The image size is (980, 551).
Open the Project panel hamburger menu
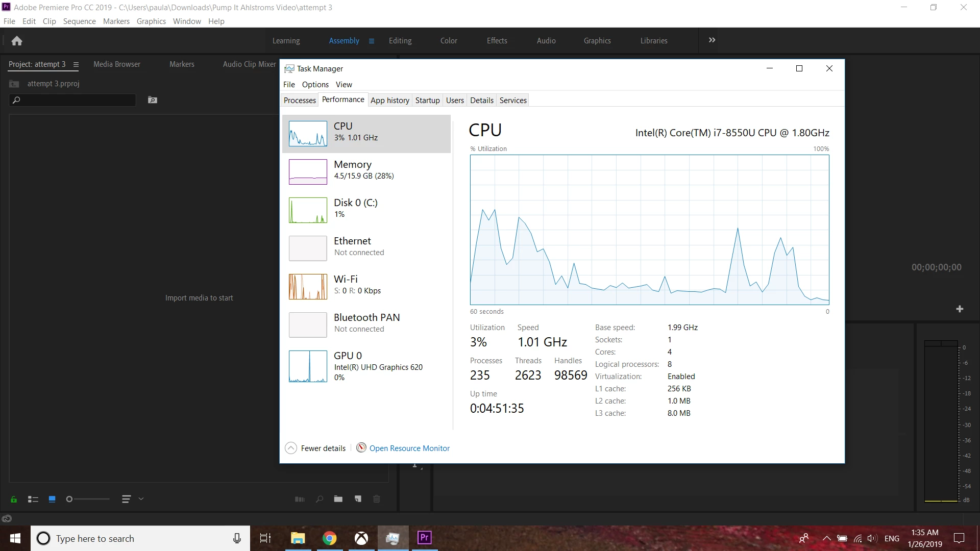(76, 64)
